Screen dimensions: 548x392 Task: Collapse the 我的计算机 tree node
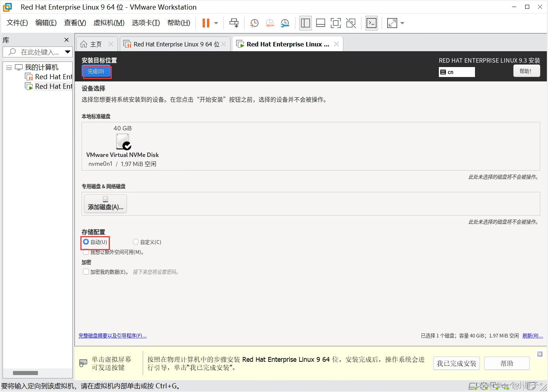coord(8,67)
